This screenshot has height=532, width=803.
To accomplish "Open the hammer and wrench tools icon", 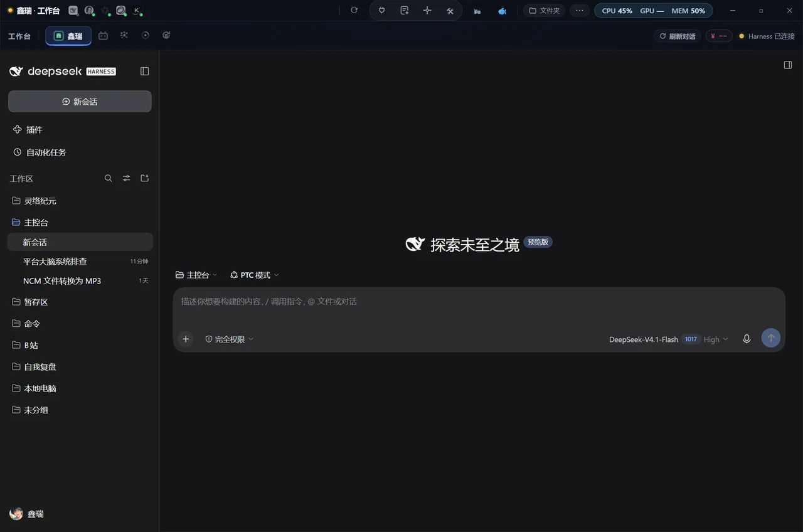I will pyautogui.click(x=450, y=11).
